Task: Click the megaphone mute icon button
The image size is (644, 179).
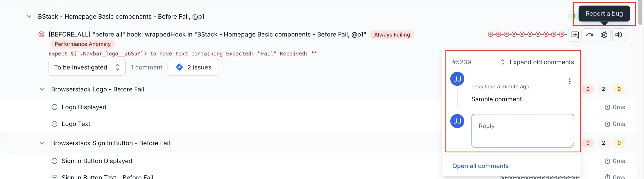Action: [618, 35]
